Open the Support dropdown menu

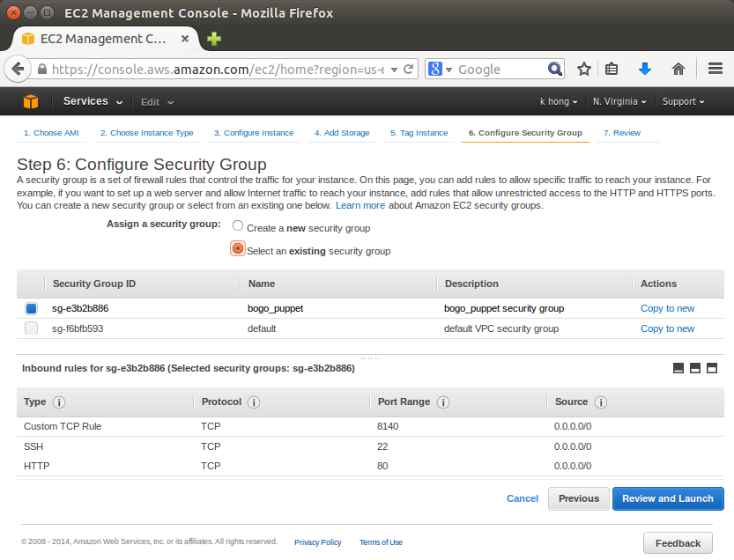[x=683, y=101]
